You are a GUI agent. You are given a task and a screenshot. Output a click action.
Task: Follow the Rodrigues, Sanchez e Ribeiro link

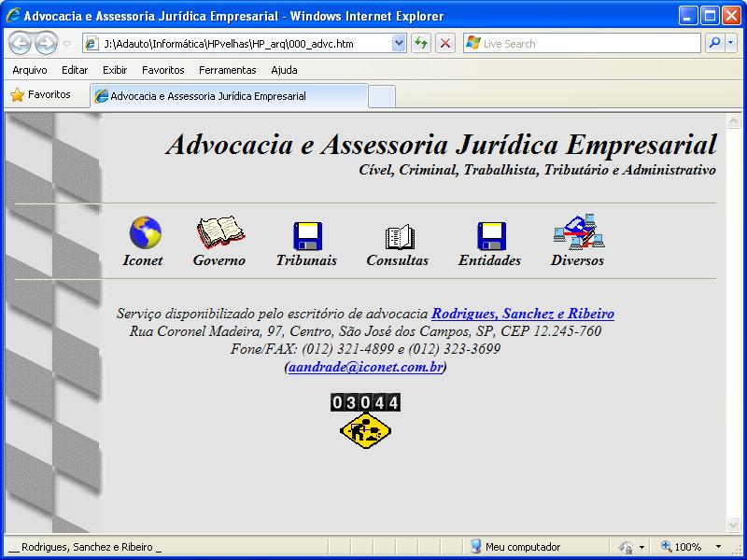point(522,314)
